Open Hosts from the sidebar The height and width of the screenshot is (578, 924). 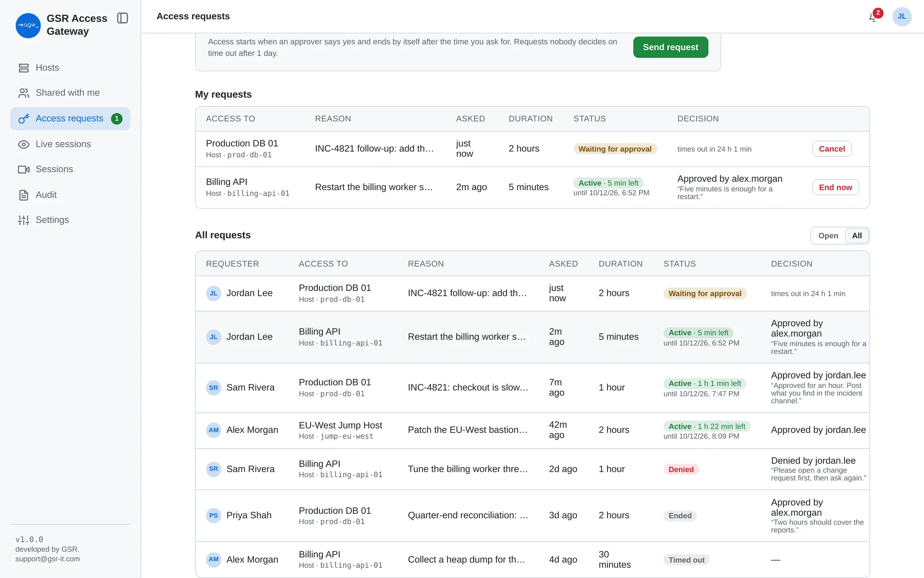(70, 68)
